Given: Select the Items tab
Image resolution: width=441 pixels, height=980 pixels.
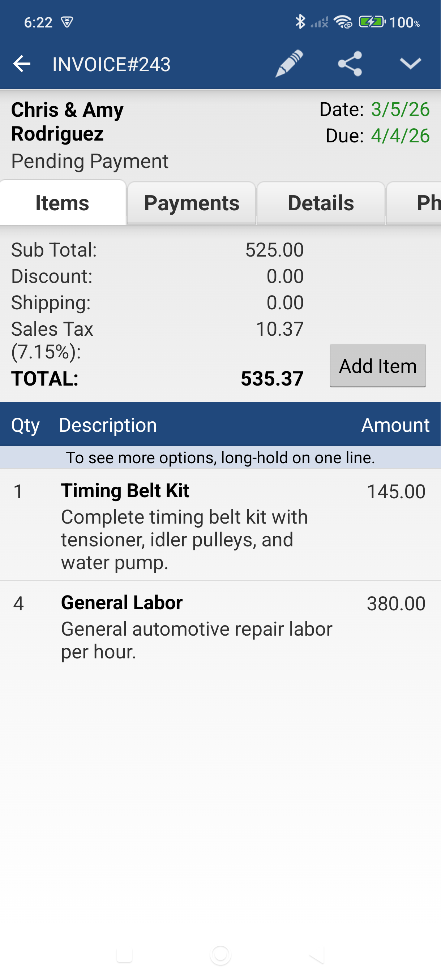Looking at the screenshot, I should click(x=62, y=203).
